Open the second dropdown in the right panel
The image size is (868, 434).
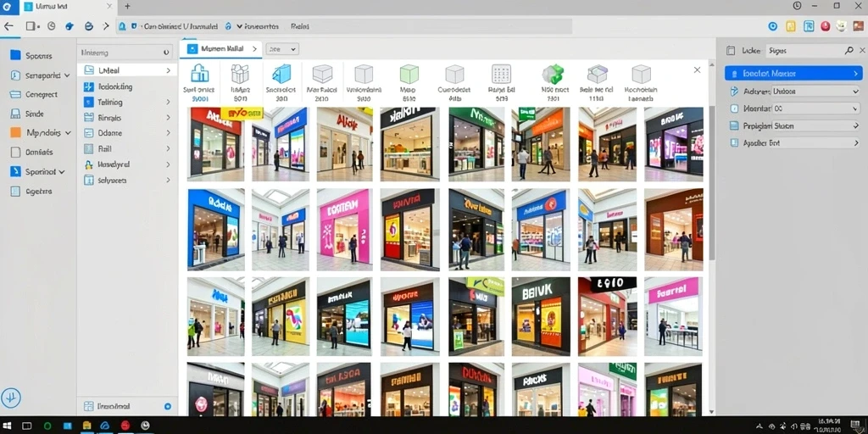point(793,108)
